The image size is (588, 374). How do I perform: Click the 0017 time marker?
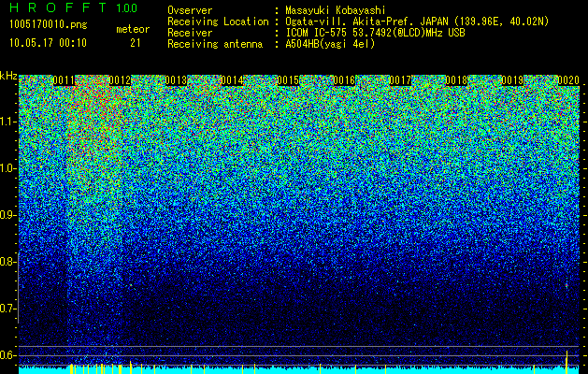point(400,80)
